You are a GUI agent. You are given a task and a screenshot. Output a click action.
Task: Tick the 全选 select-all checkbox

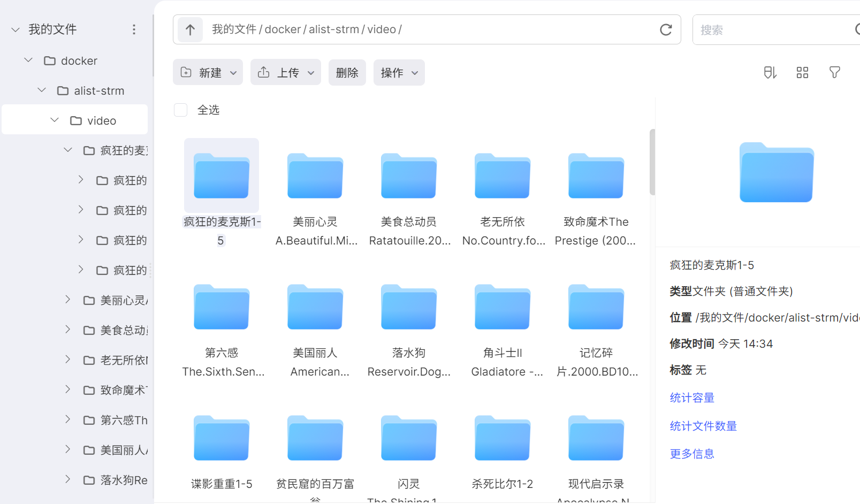(x=181, y=110)
